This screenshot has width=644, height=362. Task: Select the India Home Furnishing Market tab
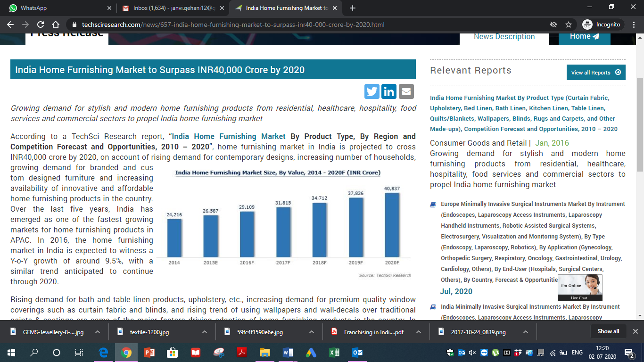coord(285,8)
